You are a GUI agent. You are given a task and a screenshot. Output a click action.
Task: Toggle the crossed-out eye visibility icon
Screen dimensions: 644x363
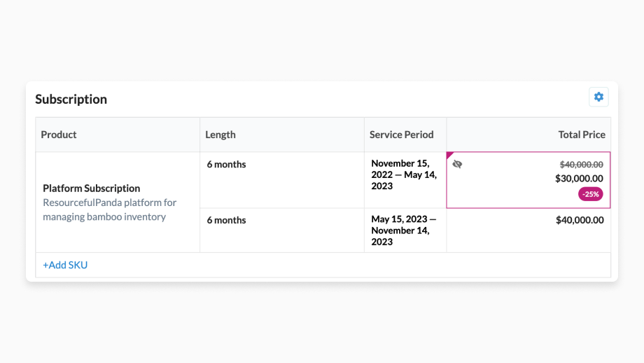457,164
